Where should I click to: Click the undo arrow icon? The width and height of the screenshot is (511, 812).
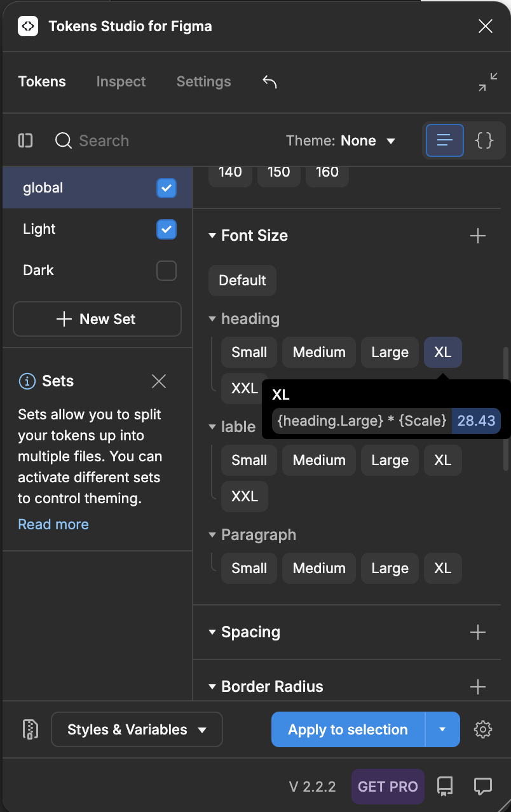(x=269, y=81)
